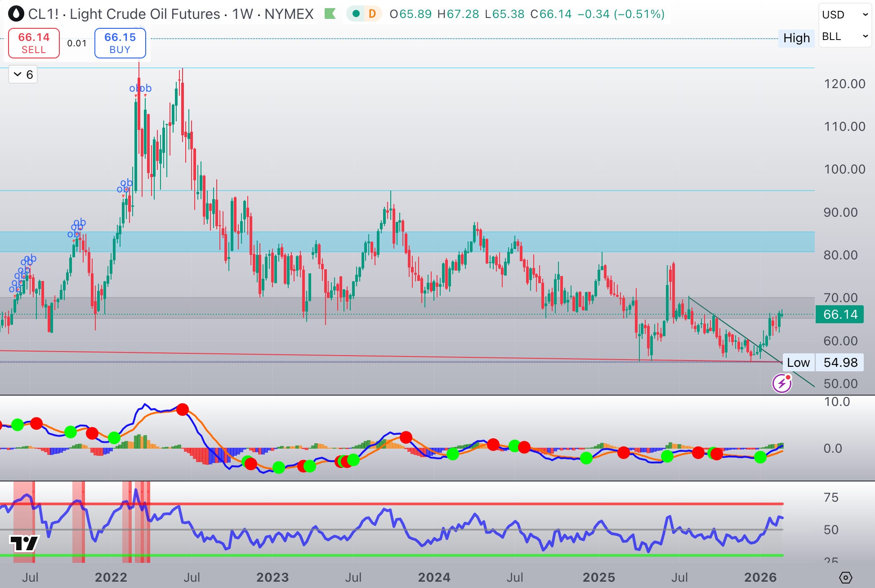Click the green flag marker icon
The height and width of the screenshot is (588, 875).
coord(330,14)
